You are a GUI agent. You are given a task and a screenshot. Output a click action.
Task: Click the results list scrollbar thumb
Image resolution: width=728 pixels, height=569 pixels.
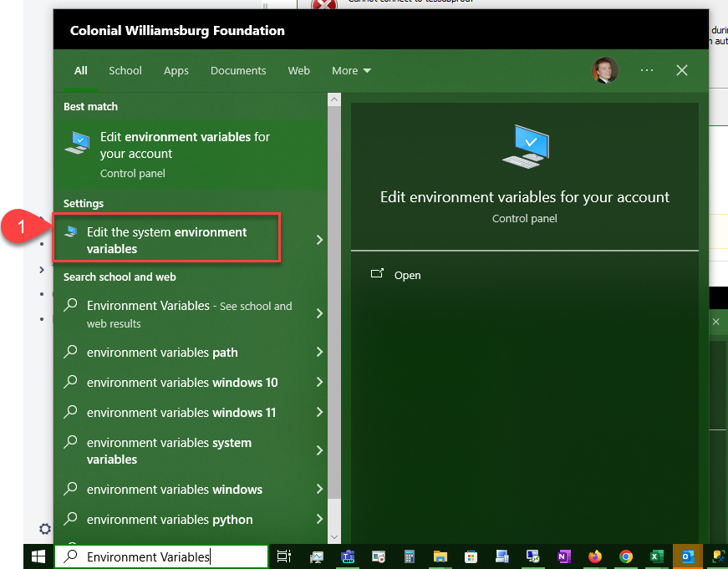[334, 302]
